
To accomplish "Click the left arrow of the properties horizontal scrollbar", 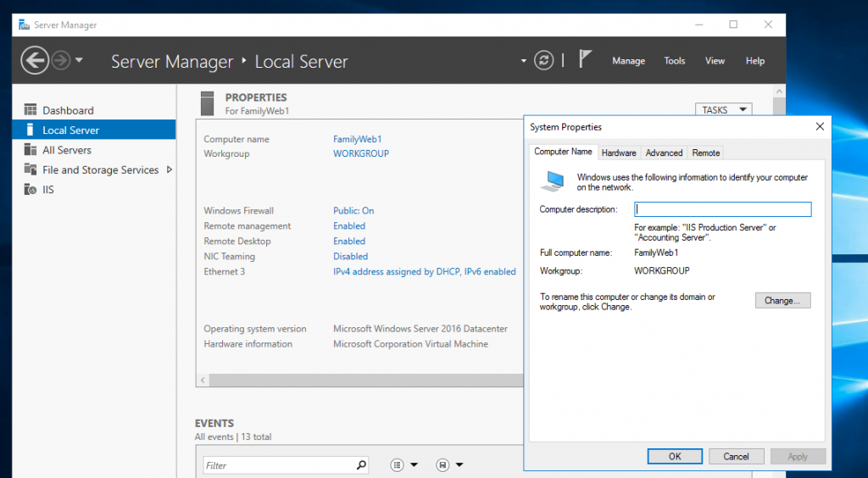I will 203,380.
